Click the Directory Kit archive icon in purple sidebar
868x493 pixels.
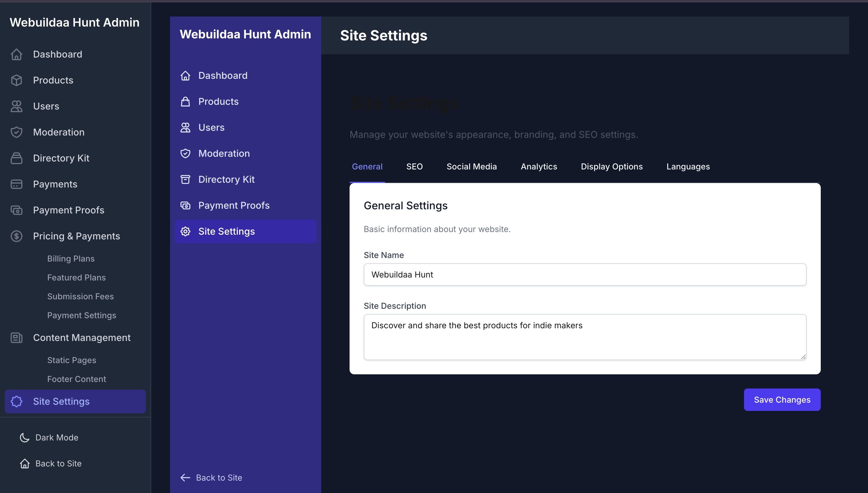[x=185, y=179]
